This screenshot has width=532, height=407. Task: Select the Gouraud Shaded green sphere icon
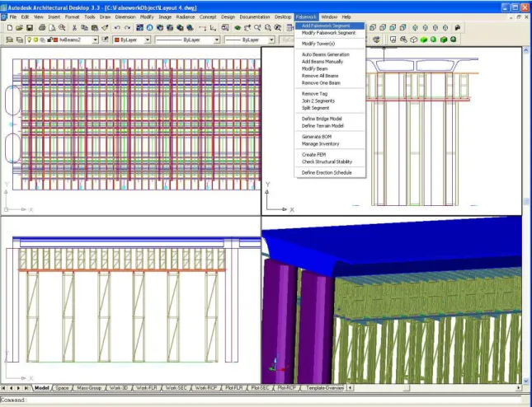pos(433,40)
